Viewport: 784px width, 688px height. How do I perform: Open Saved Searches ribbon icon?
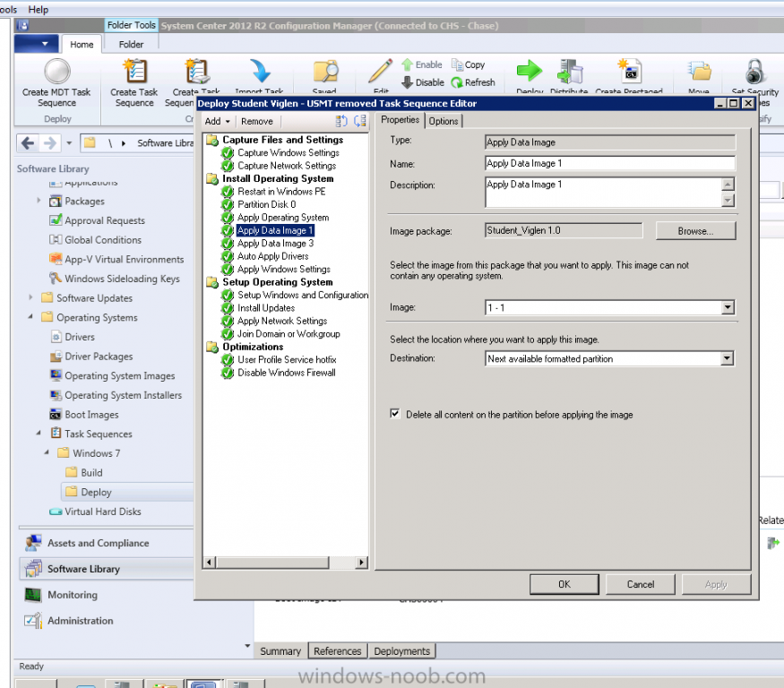coord(325,71)
